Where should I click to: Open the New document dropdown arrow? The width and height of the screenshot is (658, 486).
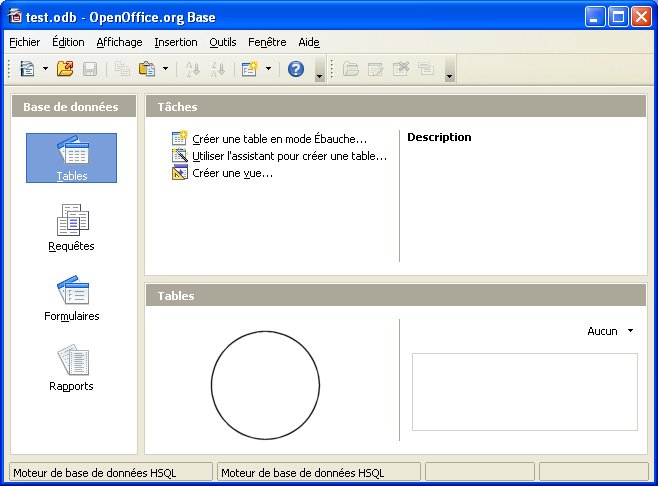(x=45, y=69)
